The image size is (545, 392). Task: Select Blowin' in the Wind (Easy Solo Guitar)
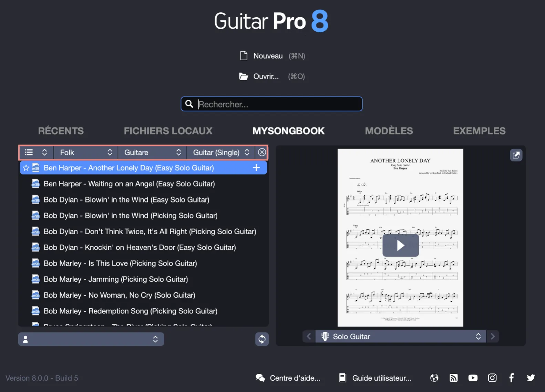click(126, 199)
